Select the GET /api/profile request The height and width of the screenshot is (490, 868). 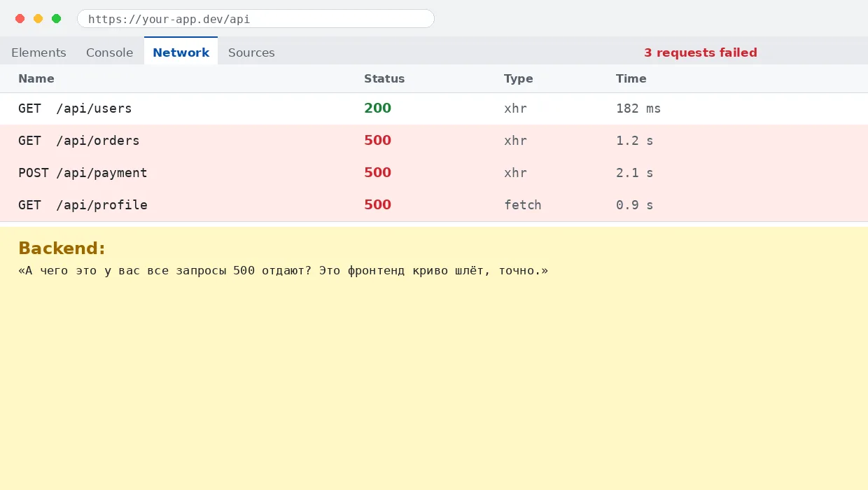pos(434,205)
